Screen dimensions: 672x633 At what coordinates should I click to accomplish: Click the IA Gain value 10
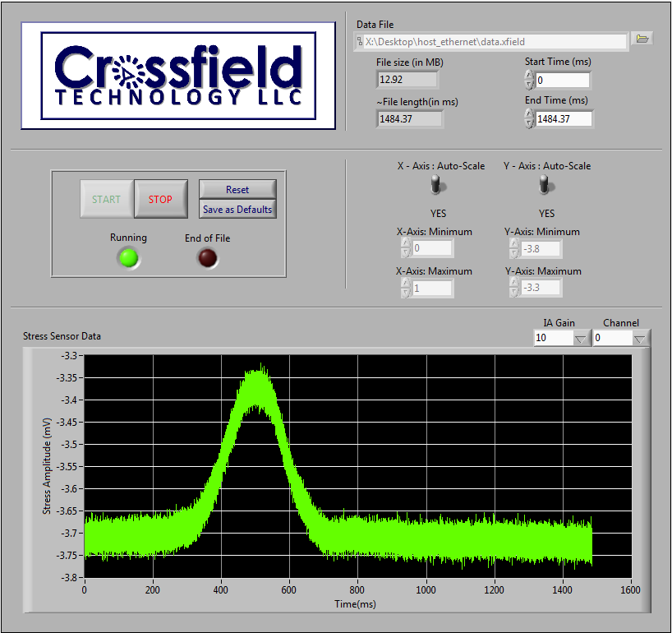553,338
